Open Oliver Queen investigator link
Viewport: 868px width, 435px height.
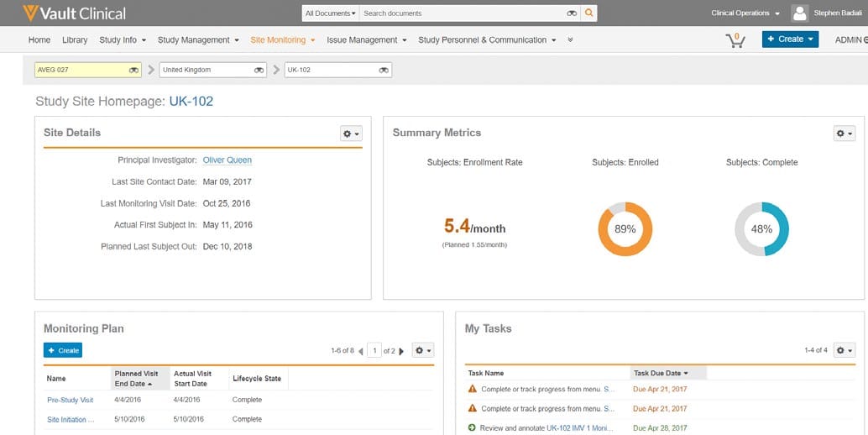tap(227, 160)
